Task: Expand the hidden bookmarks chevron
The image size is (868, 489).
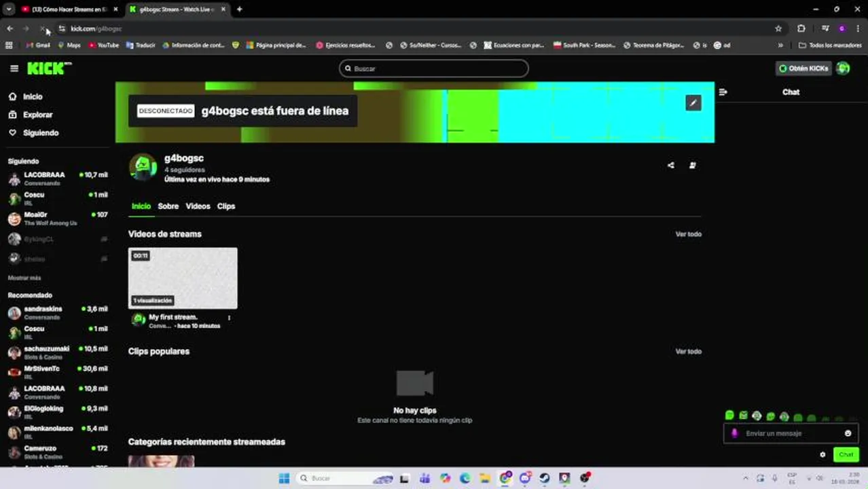Action: (780, 46)
